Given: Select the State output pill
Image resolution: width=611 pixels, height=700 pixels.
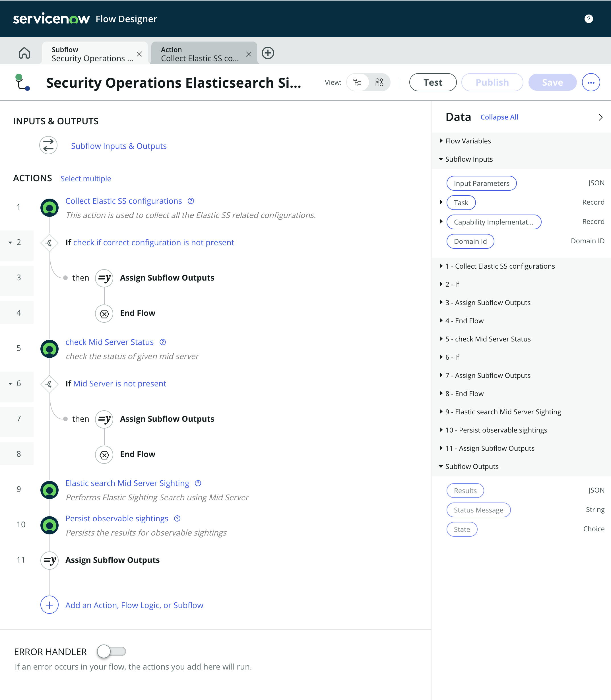Looking at the screenshot, I should coord(462,530).
